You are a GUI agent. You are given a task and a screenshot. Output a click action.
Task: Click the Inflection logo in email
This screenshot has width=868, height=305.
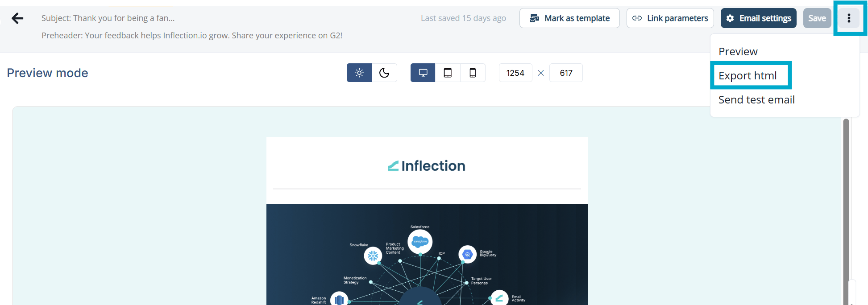click(427, 166)
